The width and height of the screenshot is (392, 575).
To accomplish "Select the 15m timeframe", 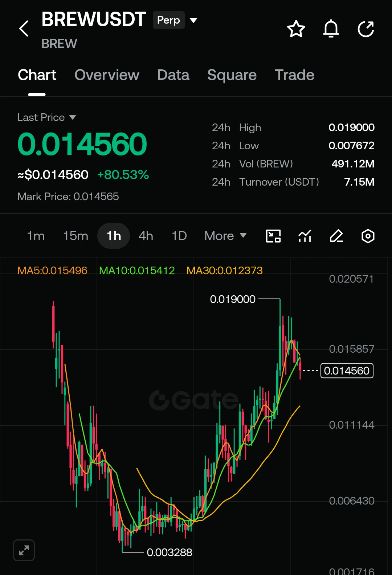I will click(76, 236).
